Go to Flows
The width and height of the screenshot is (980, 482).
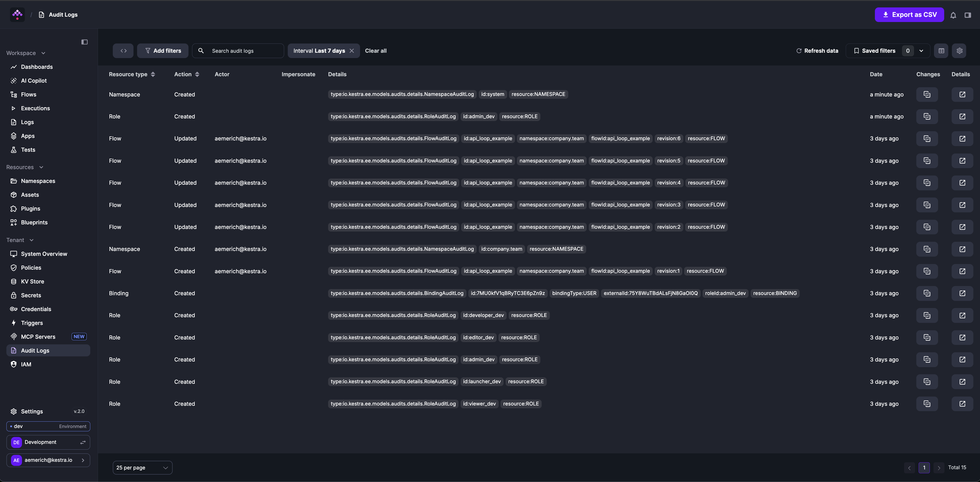(x=48, y=94)
